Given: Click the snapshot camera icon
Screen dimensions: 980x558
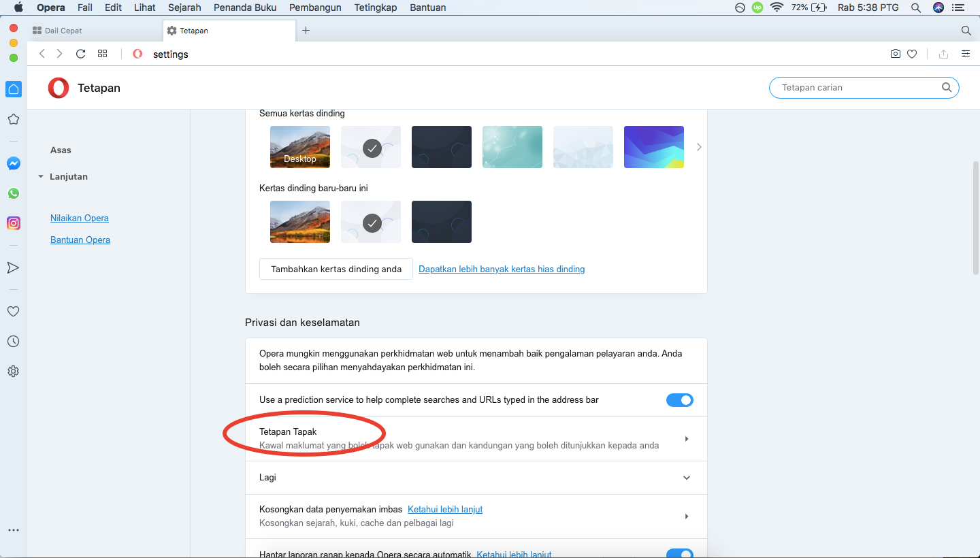Looking at the screenshot, I should click(896, 54).
